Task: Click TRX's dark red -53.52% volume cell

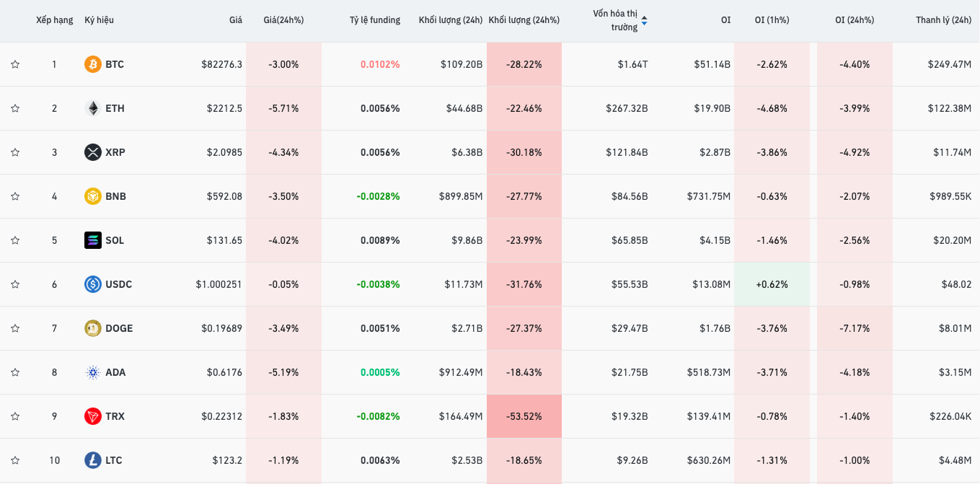Action: pos(524,416)
